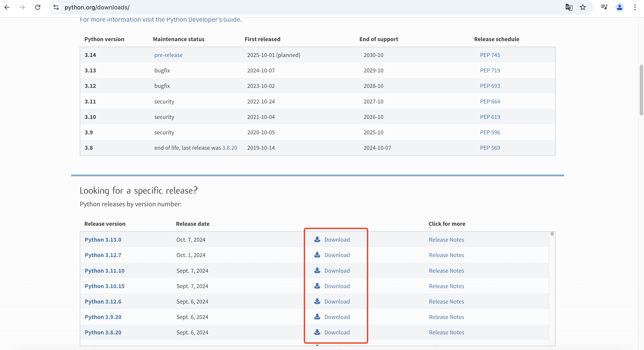View Release Notes for Python 3.13.0
The height and width of the screenshot is (350, 644).
(x=447, y=240)
